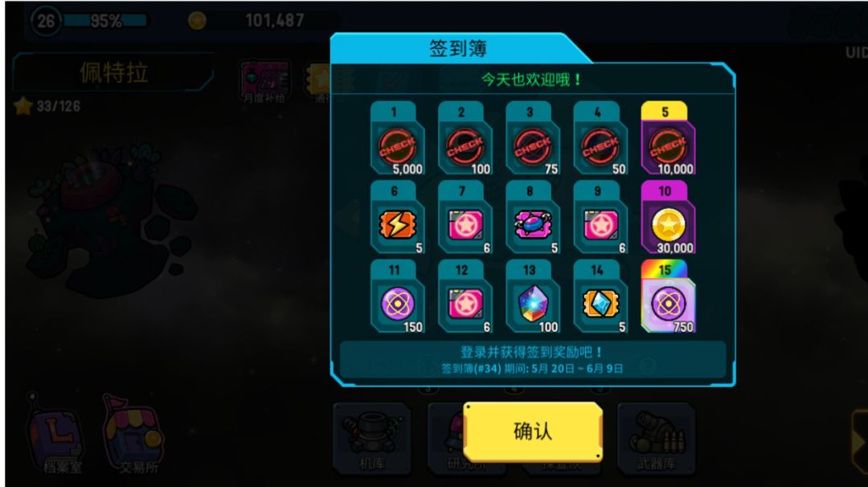Select day 7 pink star box reward

click(x=465, y=218)
